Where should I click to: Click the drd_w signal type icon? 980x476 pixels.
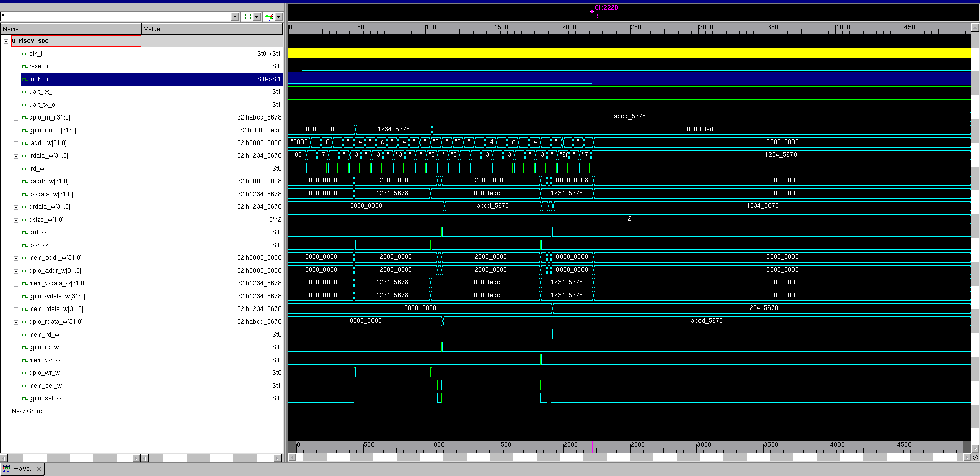(x=25, y=232)
